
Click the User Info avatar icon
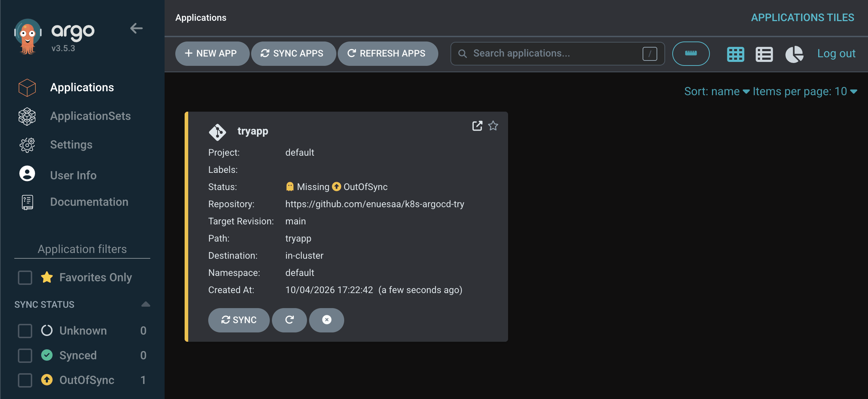27,174
